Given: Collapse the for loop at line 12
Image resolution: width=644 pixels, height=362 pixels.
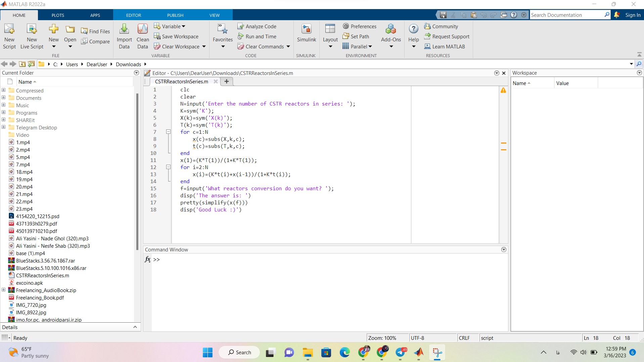Looking at the screenshot, I should pyautogui.click(x=169, y=167).
